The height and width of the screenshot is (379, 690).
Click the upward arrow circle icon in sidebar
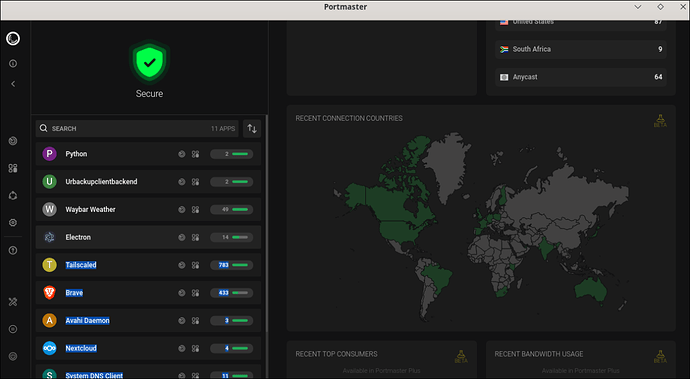click(13, 250)
